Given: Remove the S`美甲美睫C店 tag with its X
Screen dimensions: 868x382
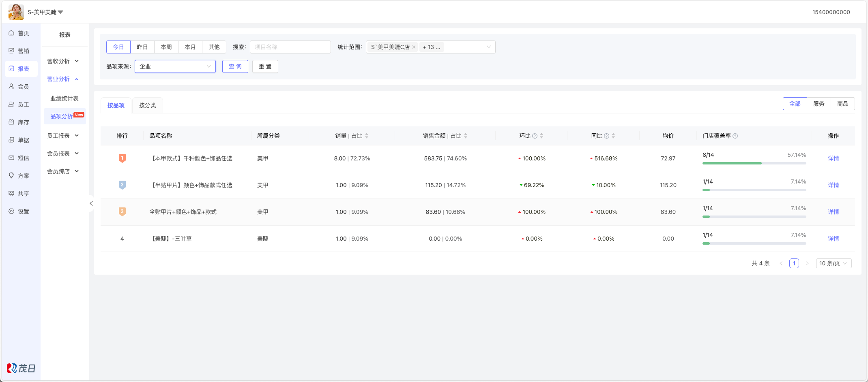Looking at the screenshot, I should (x=414, y=47).
